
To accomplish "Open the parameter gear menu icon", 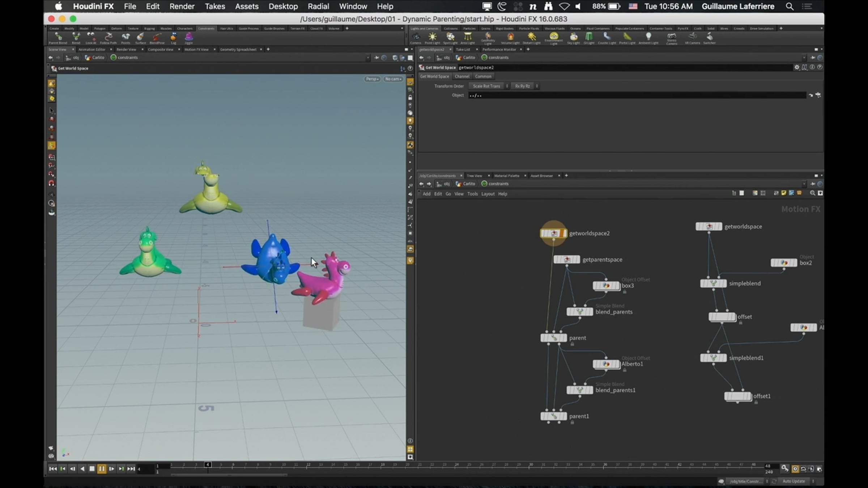I will (x=797, y=67).
